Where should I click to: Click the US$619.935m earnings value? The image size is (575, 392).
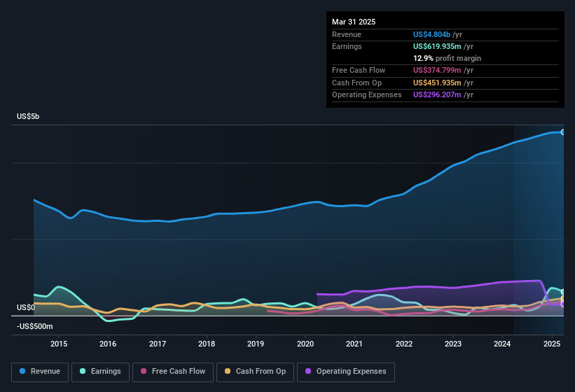pyautogui.click(x=437, y=46)
